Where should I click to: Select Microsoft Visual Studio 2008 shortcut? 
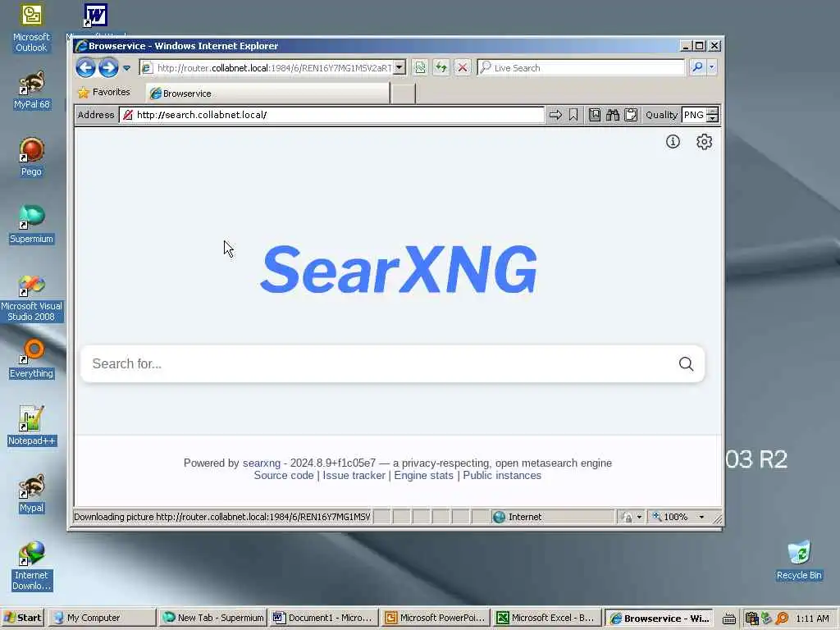pos(32,298)
